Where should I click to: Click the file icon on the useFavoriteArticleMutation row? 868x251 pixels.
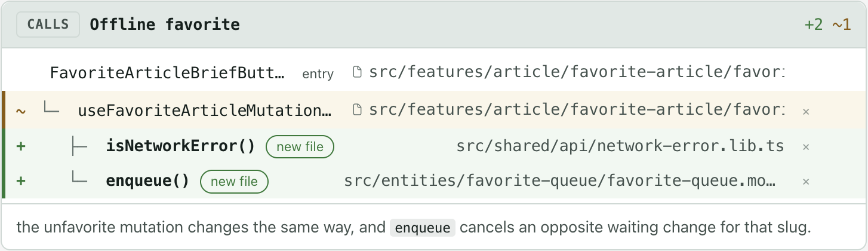pyautogui.click(x=358, y=111)
